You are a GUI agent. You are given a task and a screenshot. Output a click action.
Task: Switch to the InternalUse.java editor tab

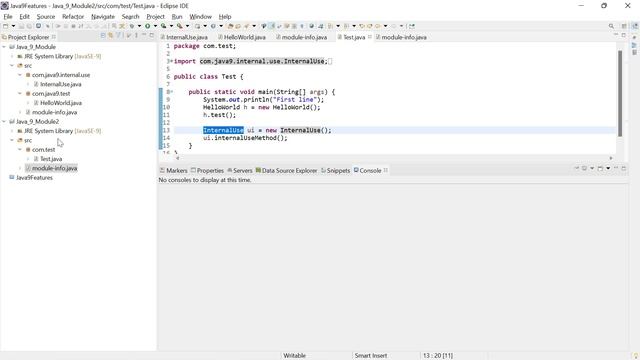[x=184, y=37]
